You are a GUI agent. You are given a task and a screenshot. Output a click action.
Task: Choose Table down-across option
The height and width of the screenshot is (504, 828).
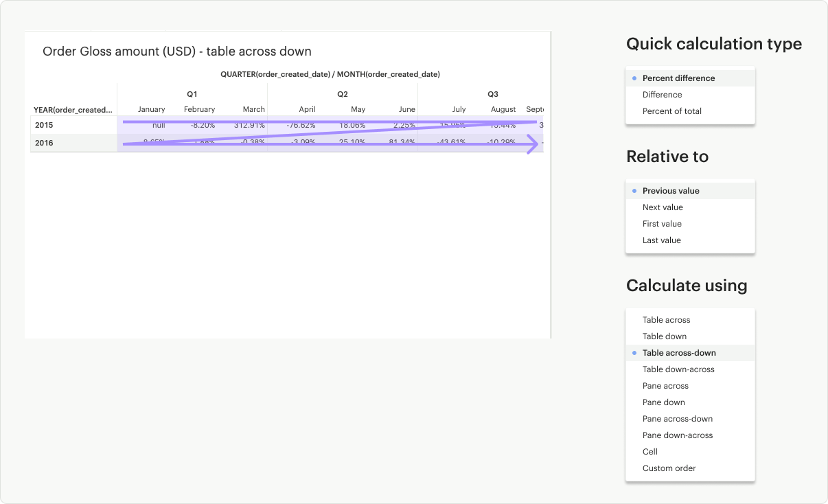tap(678, 369)
